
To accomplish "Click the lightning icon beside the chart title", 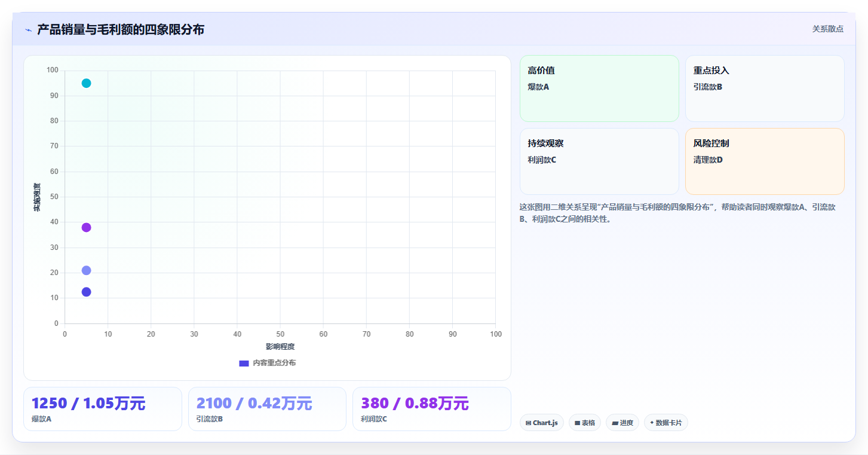I will (28, 30).
